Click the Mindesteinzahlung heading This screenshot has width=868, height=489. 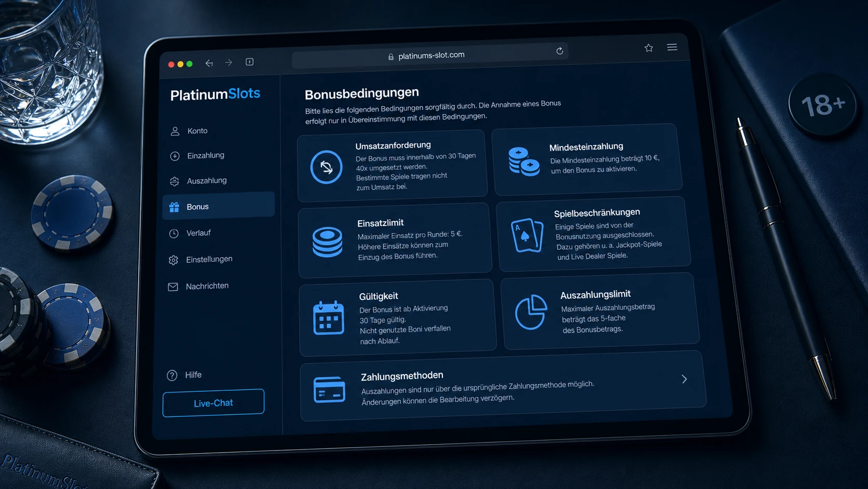pos(586,147)
